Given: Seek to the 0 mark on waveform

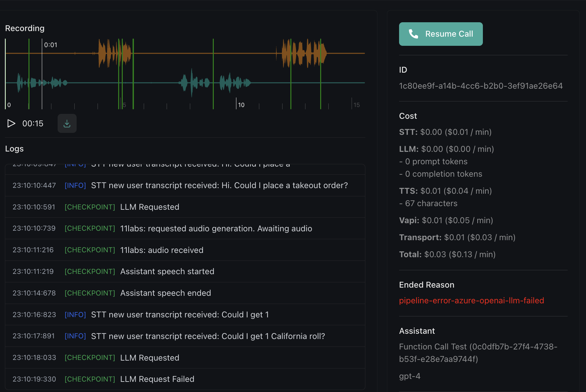Looking at the screenshot, I should (9, 105).
